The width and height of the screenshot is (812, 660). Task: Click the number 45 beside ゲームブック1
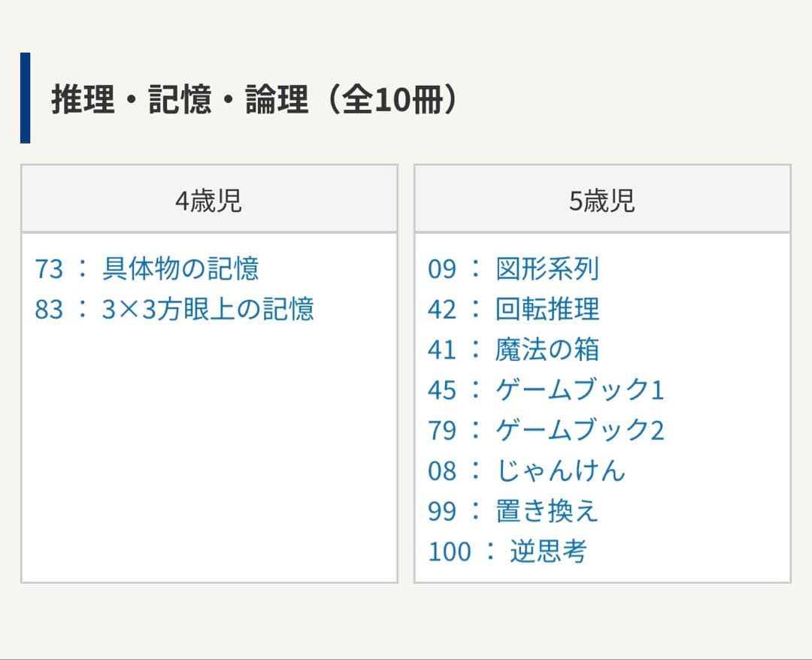(x=443, y=390)
